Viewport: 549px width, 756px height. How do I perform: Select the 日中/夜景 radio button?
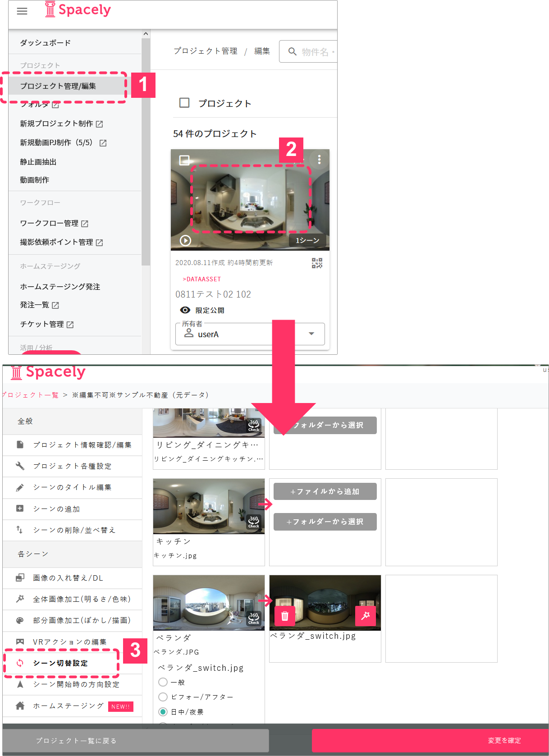coord(163,712)
